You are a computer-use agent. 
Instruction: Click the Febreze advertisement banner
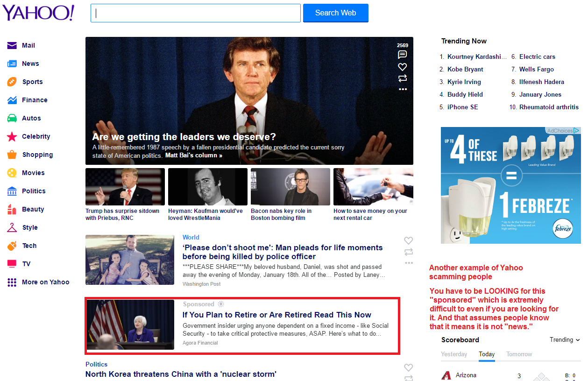510,185
